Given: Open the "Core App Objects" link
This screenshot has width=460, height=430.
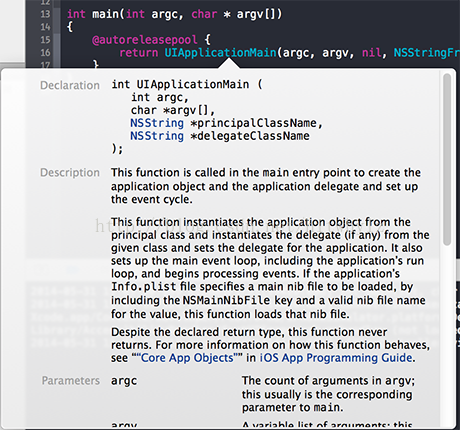Looking at the screenshot, I should [x=187, y=358].
